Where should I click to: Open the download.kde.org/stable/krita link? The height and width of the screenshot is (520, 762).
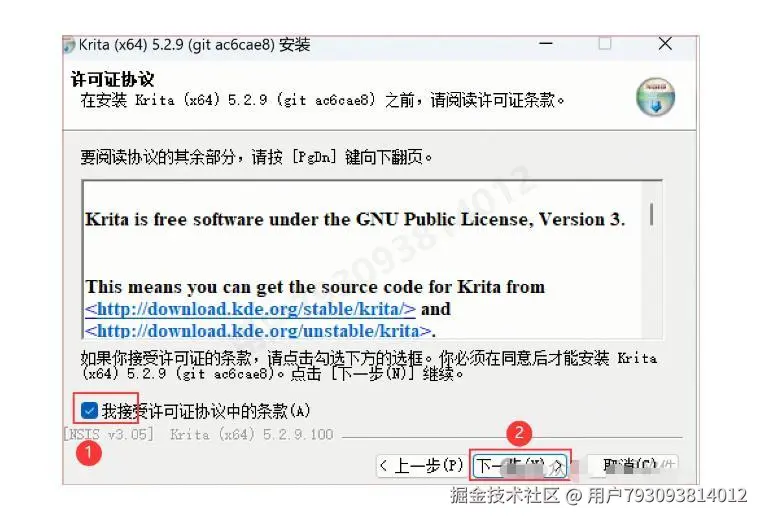[250, 309]
